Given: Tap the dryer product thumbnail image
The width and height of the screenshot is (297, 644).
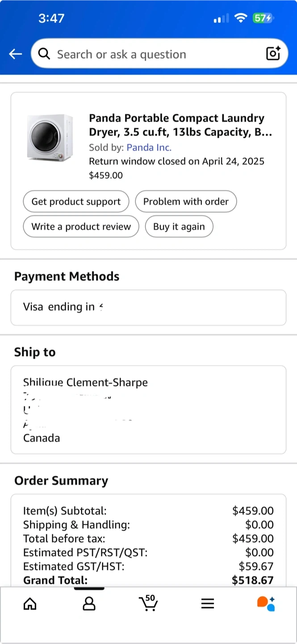Looking at the screenshot, I should [x=50, y=137].
